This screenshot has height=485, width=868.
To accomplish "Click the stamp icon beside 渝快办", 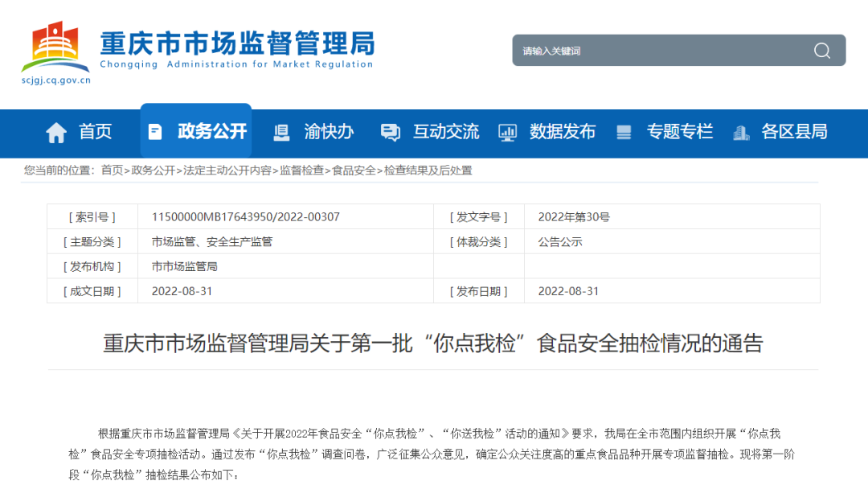I will (282, 133).
